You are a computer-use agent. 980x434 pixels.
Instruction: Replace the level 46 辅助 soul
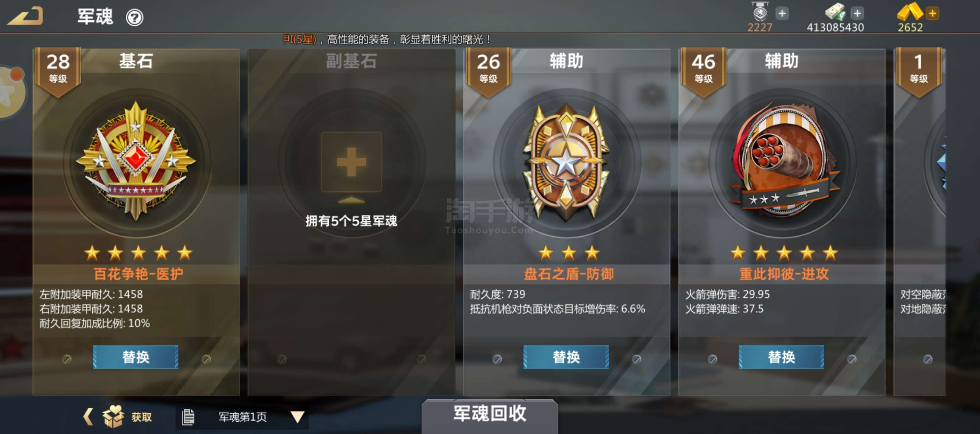(781, 357)
